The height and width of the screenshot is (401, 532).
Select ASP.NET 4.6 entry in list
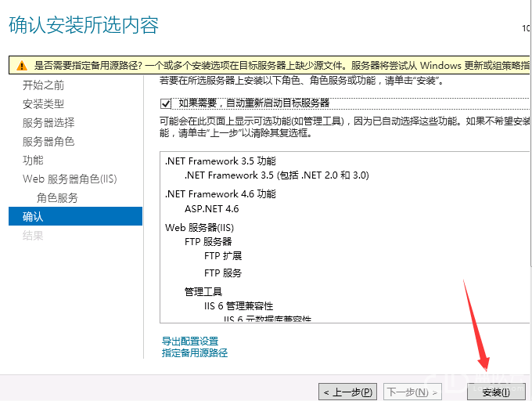[x=211, y=209]
